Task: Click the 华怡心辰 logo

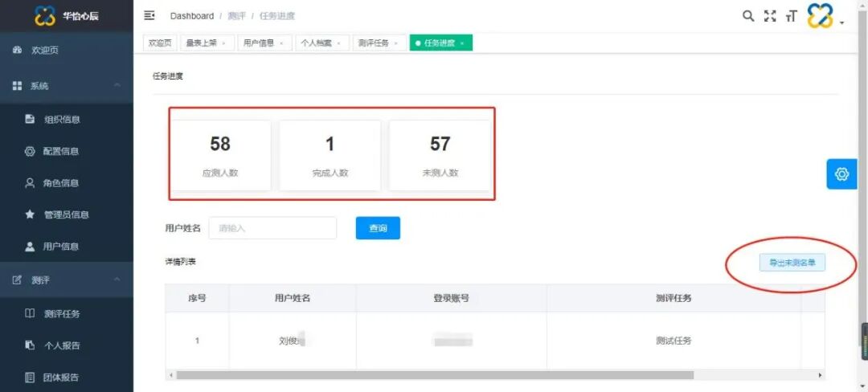Action: 67,16
